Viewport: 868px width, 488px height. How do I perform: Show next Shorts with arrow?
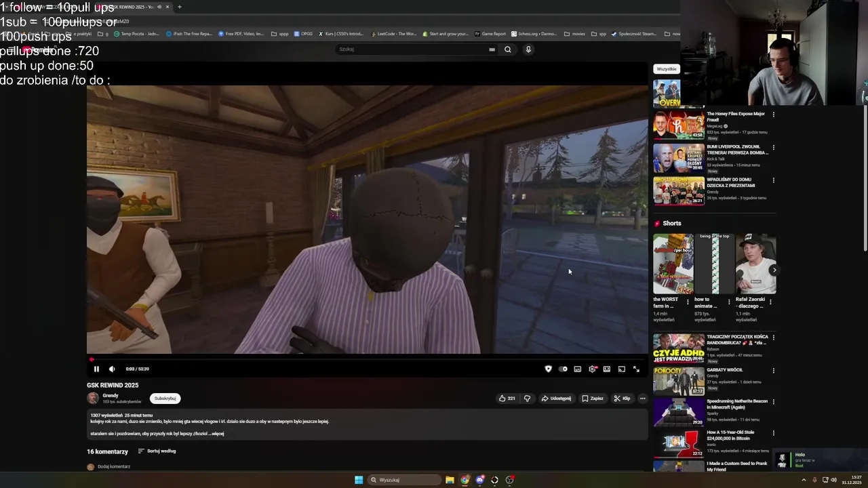774,270
